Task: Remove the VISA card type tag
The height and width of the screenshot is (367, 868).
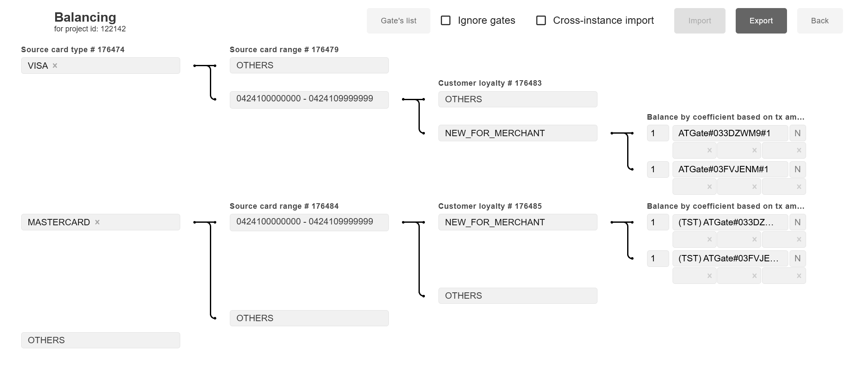Action: (55, 66)
